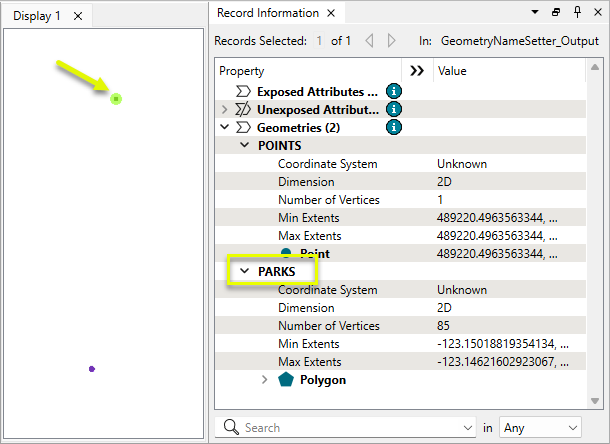Image resolution: width=610 pixels, height=444 pixels.
Task: Expand the Unexposed Attributes section
Action: pos(225,109)
